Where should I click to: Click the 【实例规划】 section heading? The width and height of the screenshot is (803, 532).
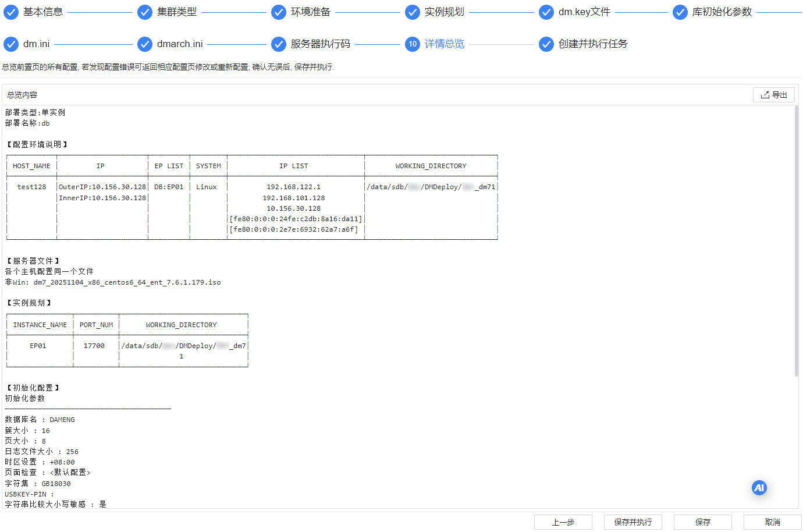click(29, 303)
